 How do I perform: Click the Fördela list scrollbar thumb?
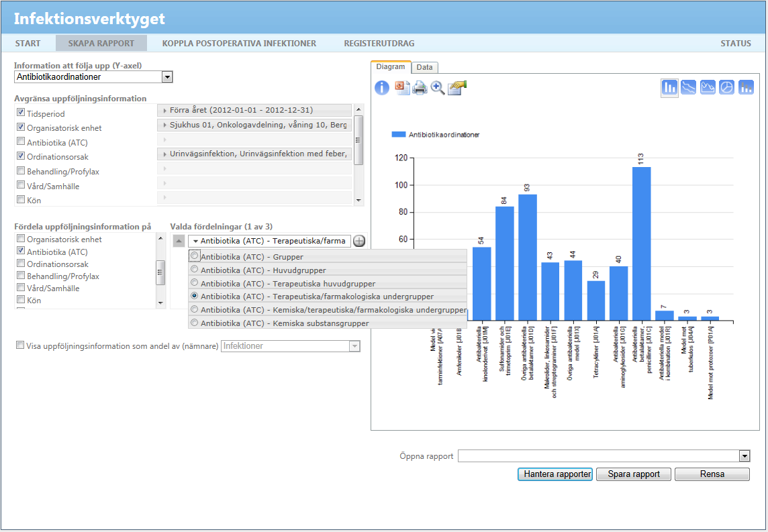coord(160,272)
